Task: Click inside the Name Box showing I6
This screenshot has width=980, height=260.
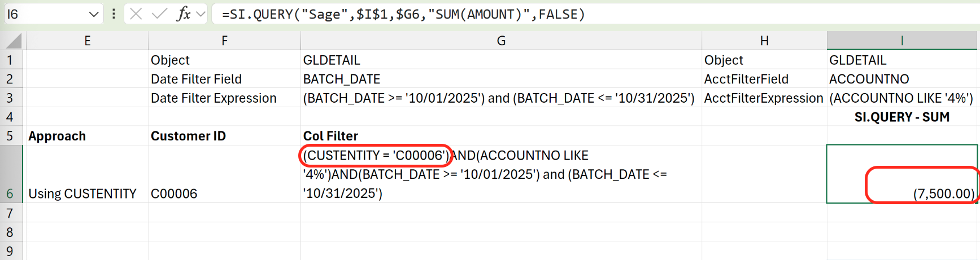Action: (x=45, y=14)
